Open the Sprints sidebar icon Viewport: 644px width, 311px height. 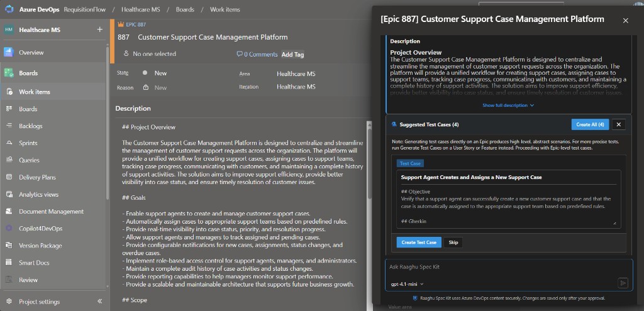pos(9,143)
